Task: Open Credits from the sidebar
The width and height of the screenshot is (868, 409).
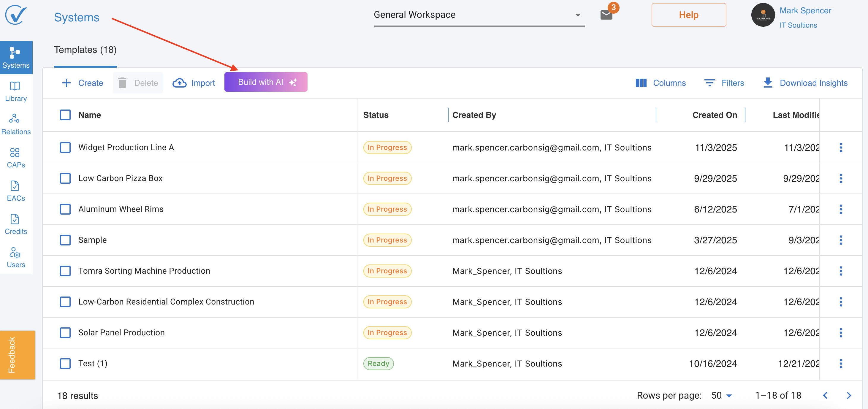Action: 15,224
